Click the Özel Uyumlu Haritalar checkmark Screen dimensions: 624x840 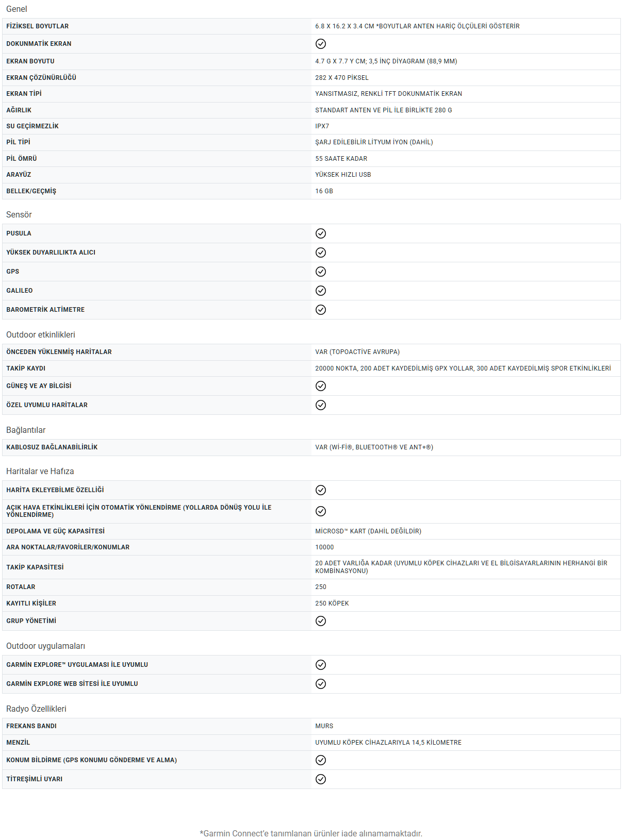coord(321,405)
